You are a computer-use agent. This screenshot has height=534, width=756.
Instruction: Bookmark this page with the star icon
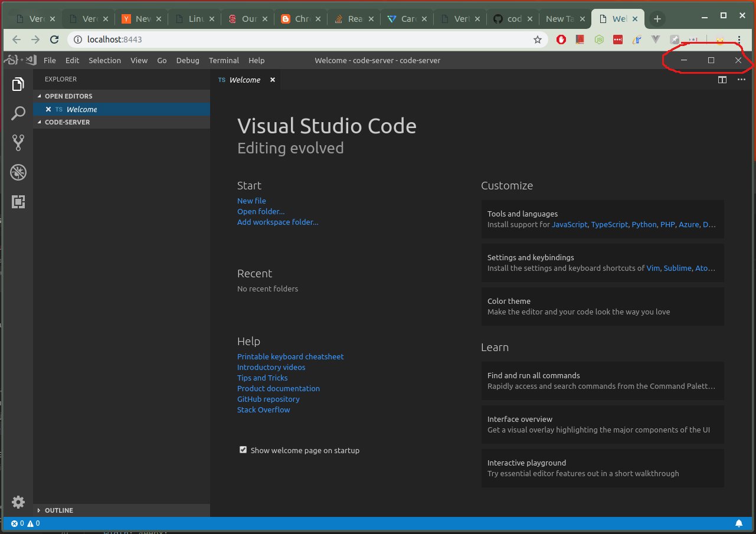click(x=538, y=40)
